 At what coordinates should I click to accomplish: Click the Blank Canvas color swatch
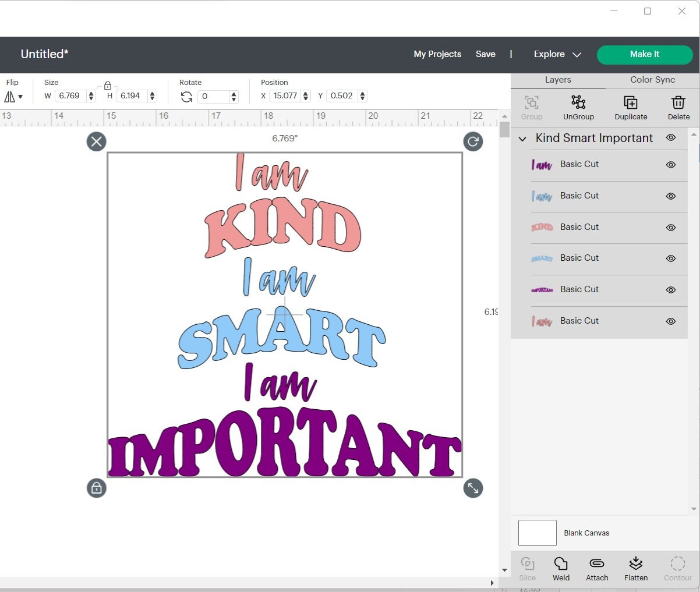tap(536, 533)
